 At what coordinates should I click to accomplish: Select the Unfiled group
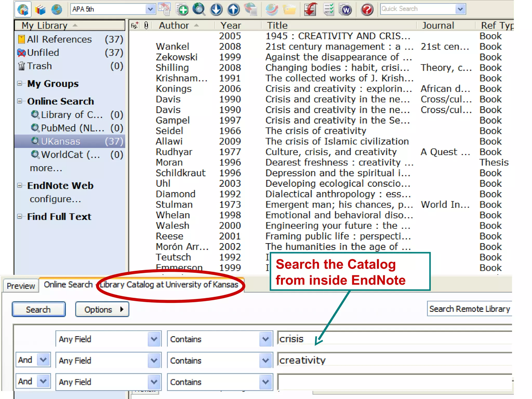point(70,53)
